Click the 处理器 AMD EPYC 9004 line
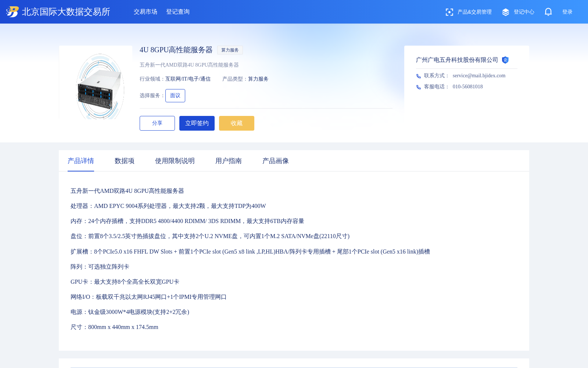 pyautogui.click(x=168, y=206)
